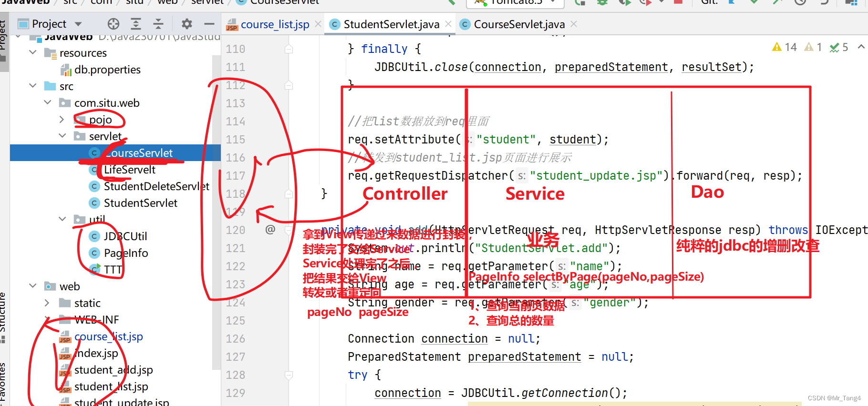Click line number 111 in gutter
The height and width of the screenshot is (406, 868).
tap(236, 67)
